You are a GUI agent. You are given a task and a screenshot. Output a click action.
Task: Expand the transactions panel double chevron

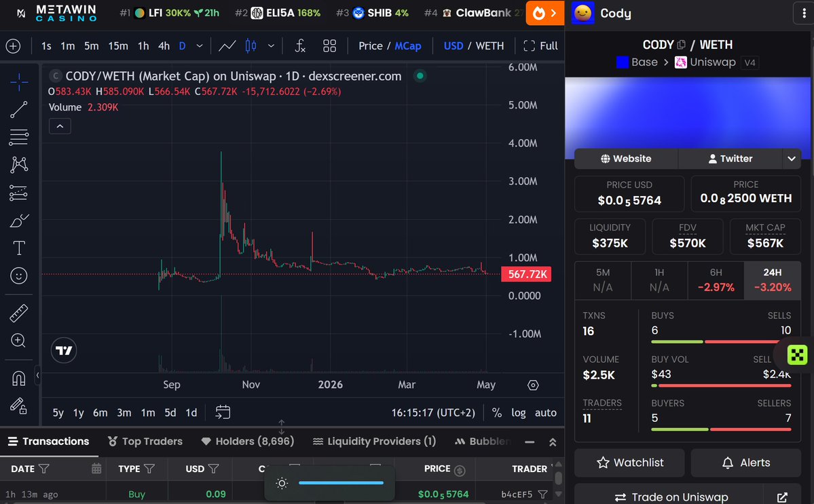tap(553, 442)
